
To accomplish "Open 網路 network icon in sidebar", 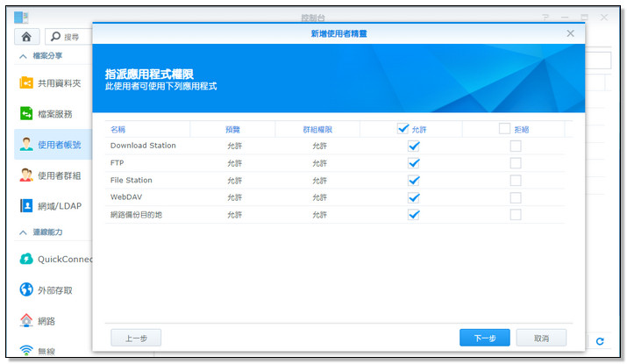I will coord(26,320).
